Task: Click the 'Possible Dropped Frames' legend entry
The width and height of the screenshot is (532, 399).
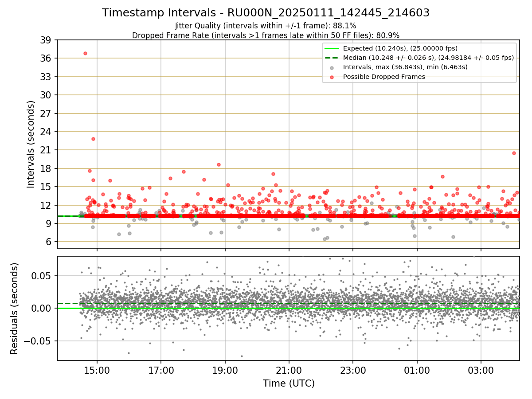Action: pos(384,77)
